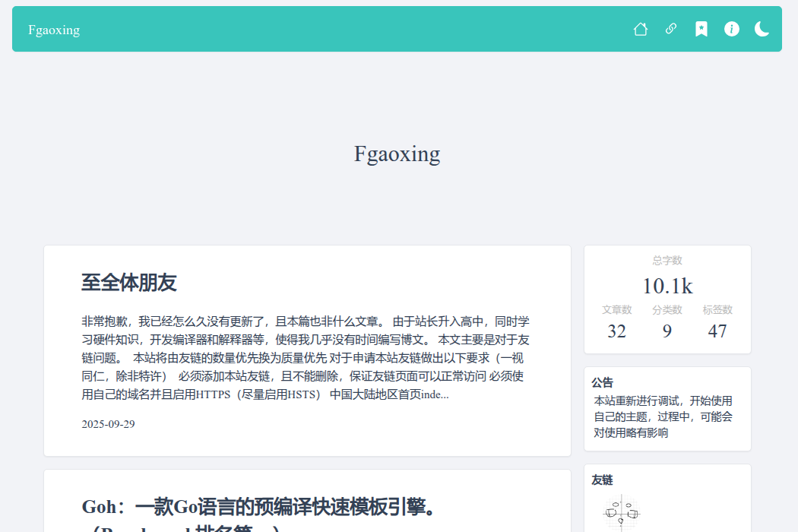Click the 友链 section heading
This screenshot has height=532, width=798.
coord(603,480)
